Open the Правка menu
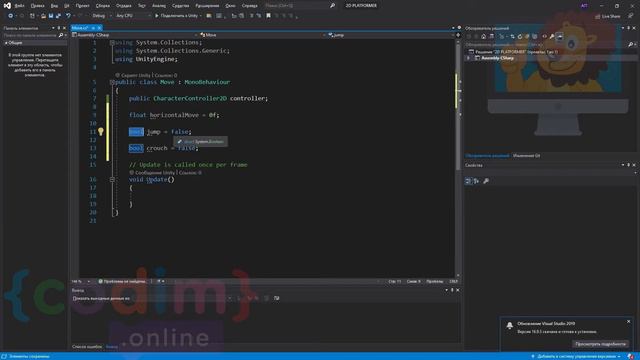Screen dimensions: 640x360 tap(37, 6)
